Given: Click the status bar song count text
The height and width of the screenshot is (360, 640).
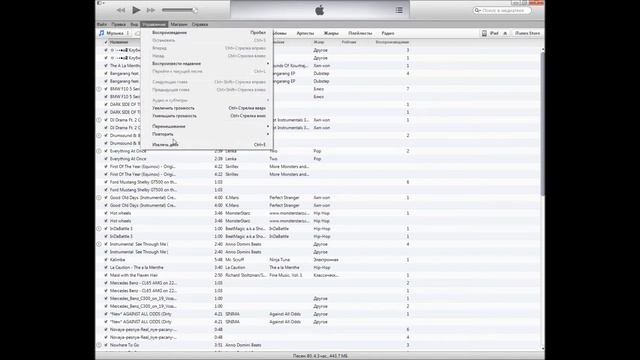Looking at the screenshot, I should tap(320, 356).
